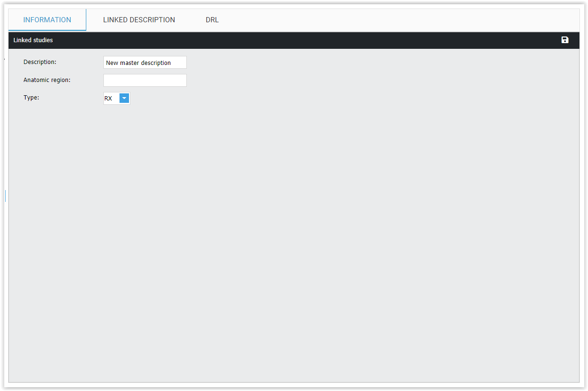This screenshot has height=391, width=588.
Task: Click the word 'New' in Description field
Action: [112, 63]
